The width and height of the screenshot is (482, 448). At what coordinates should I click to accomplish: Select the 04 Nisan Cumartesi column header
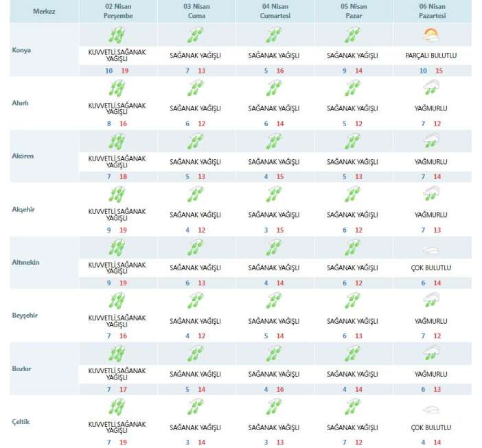[275, 11]
